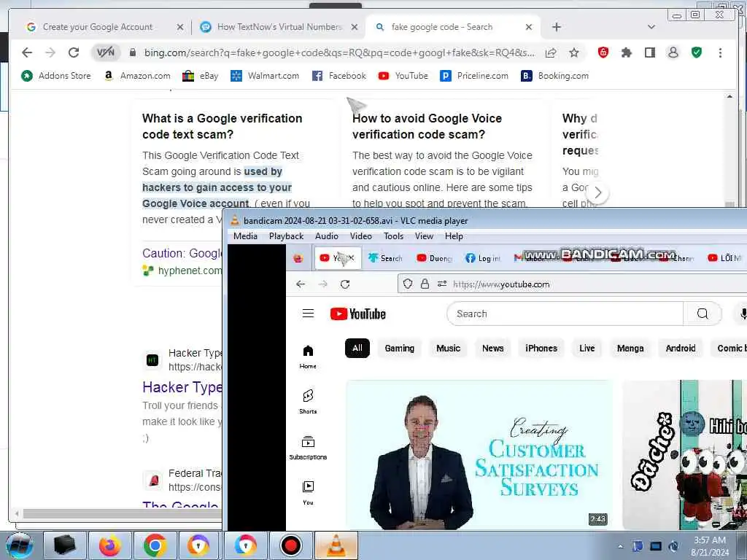Open the Windows Start button
747x560 pixels.
[20, 545]
